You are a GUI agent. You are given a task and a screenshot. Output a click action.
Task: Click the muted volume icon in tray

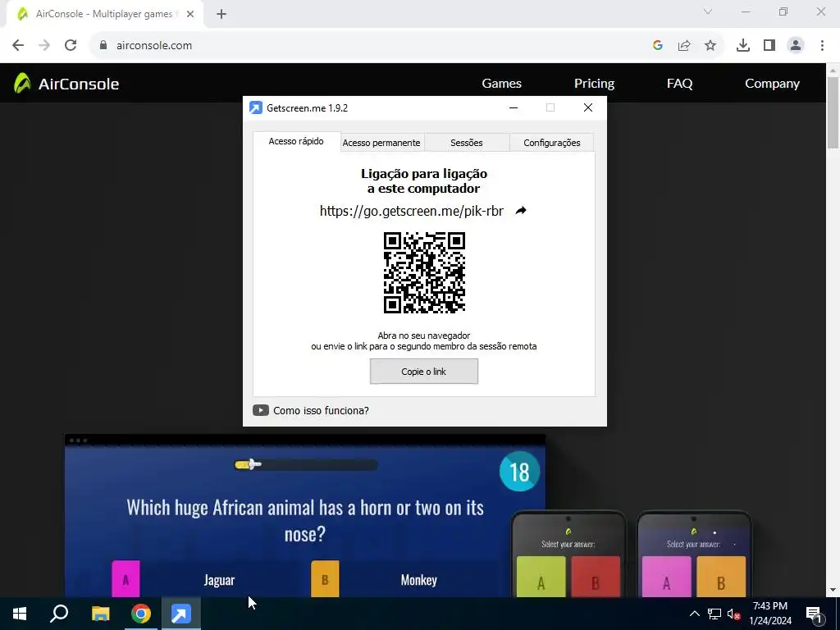point(734,614)
